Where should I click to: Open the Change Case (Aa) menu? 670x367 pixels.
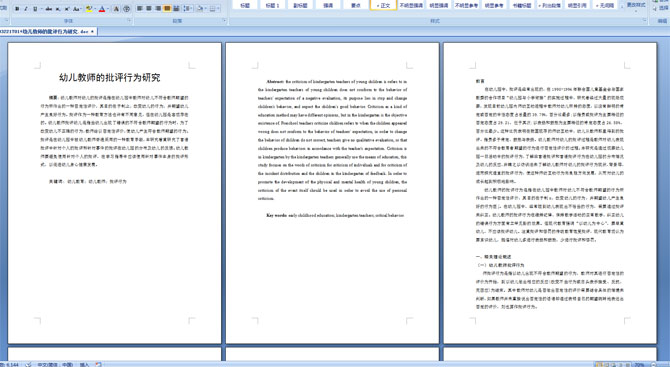(x=76, y=9)
